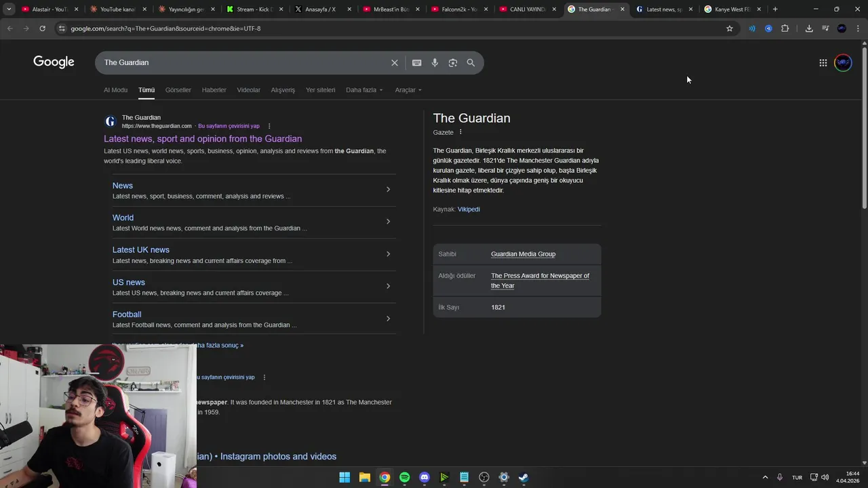868x488 pixels.
Task: Click TUR language indicator in taskbar
Action: point(797,477)
